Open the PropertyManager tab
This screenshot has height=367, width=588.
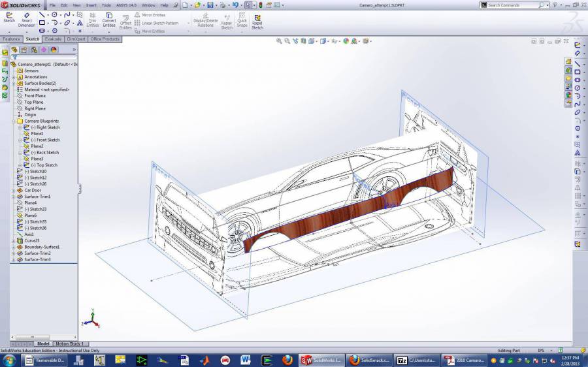[x=24, y=50]
